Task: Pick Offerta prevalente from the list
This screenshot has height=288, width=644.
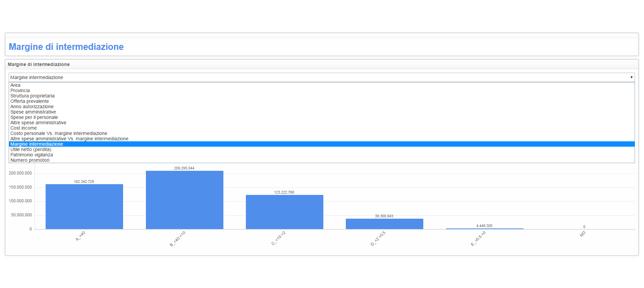Action: (322, 101)
